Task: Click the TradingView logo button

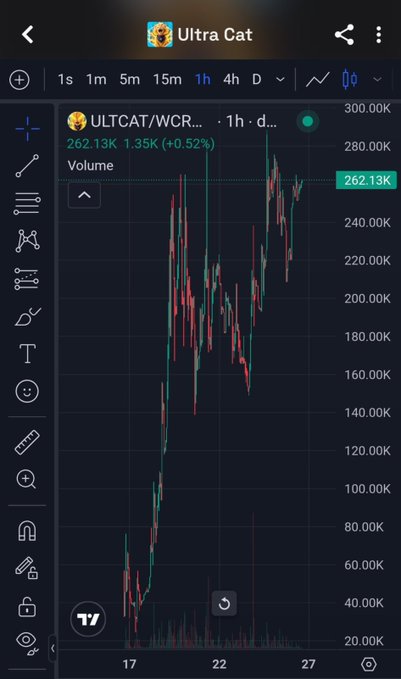Action: pos(88,619)
